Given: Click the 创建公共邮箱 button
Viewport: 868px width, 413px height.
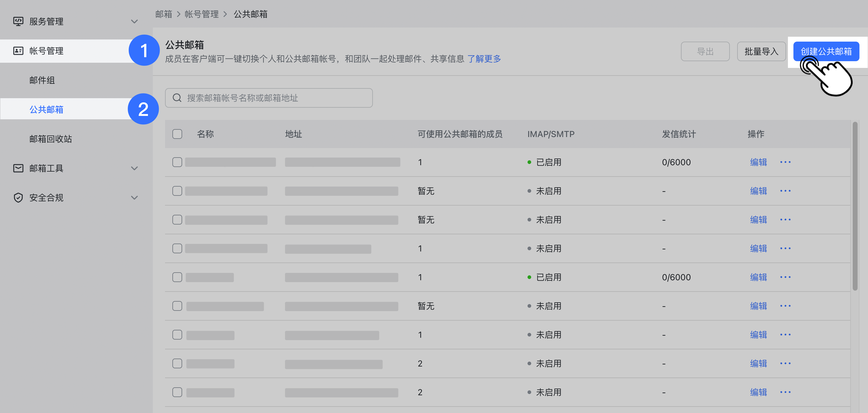Looking at the screenshot, I should pyautogui.click(x=826, y=51).
